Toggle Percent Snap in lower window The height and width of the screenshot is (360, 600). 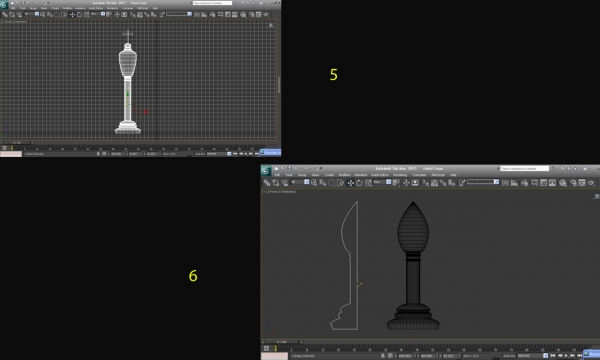pyautogui.click(x=443, y=183)
